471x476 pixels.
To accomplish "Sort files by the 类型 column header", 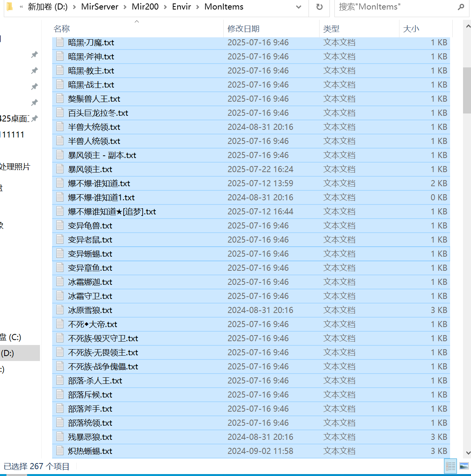I will [331, 29].
